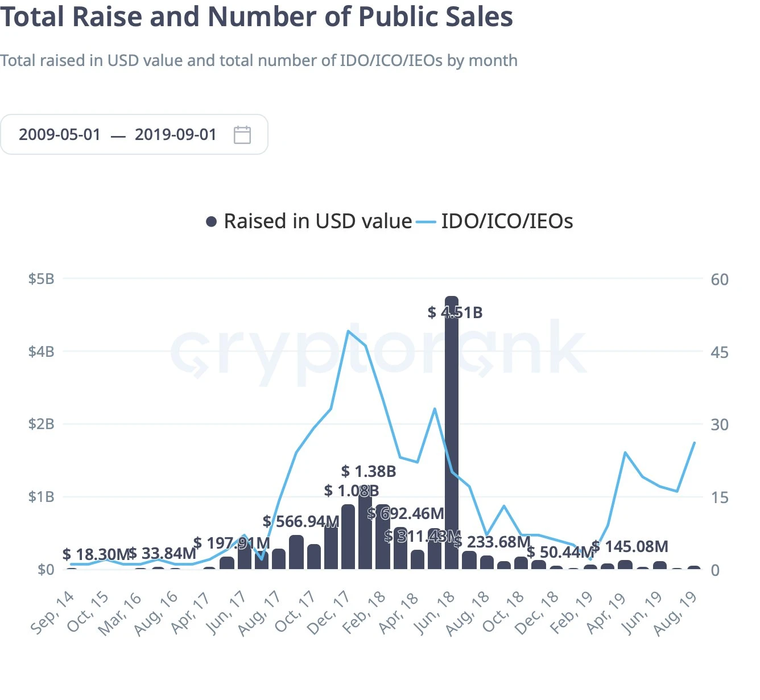Open the calendar date picker icon
The width and height of the screenshot is (760, 700).
[x=241, y=134]
